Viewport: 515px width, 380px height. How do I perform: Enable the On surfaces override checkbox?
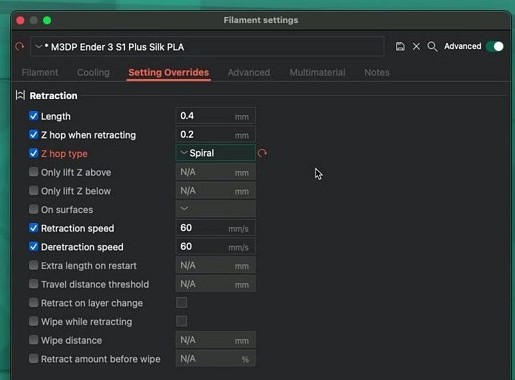[x=33, y=209]
